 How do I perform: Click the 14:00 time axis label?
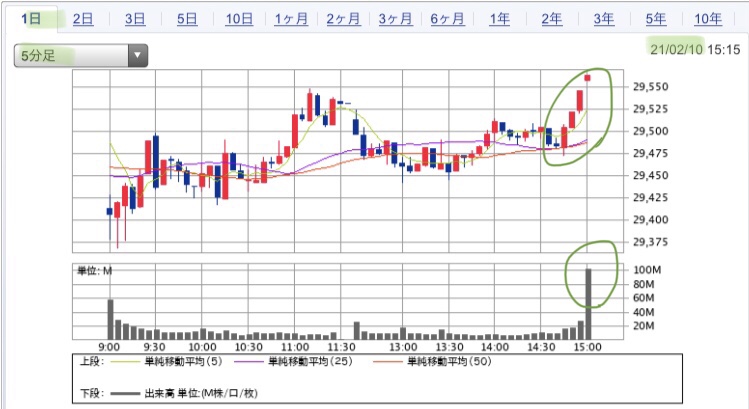tap(494, 347)
